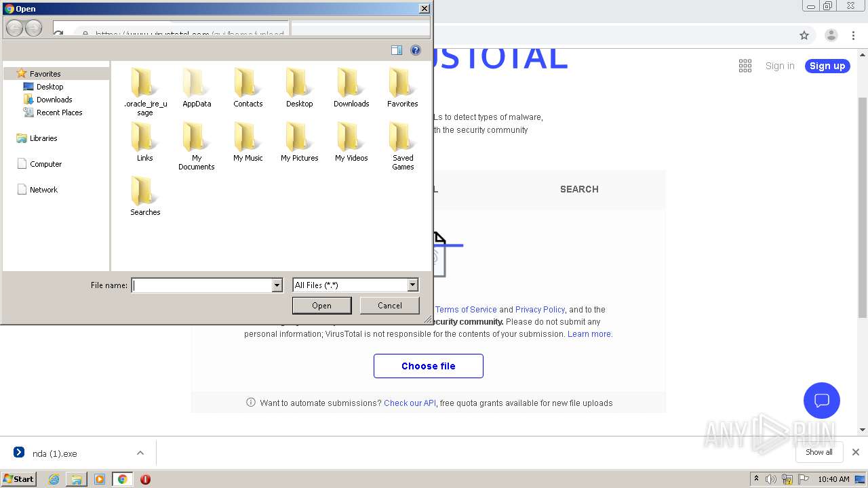The height and width of the screenshot is (488, 868).
Task: Click the Sign up button
Action: [827, 66]
